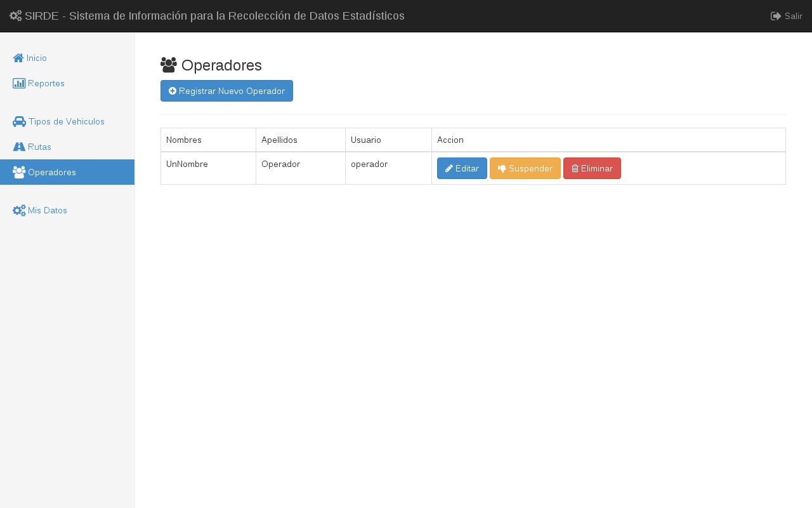The width and height of the screenshot is (812, 508).
Task: Suspend the operador user
Action: [x=525, y=168]
